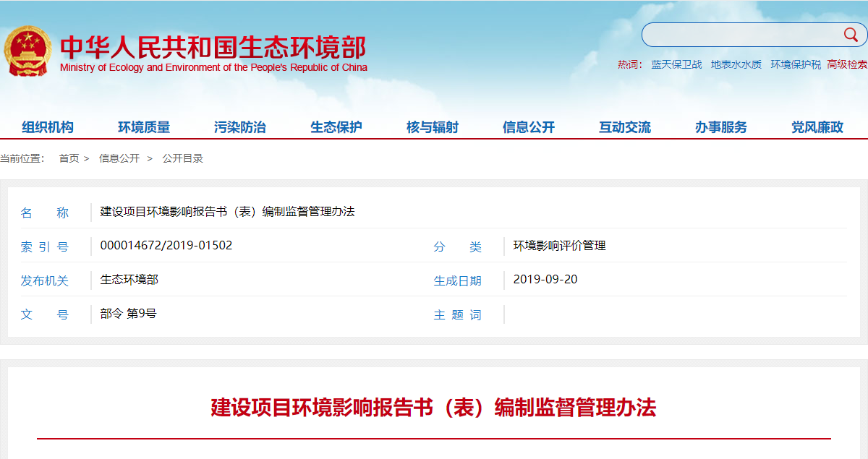
Task: Open 高级检索 advanced search
Action: (847, 64)
